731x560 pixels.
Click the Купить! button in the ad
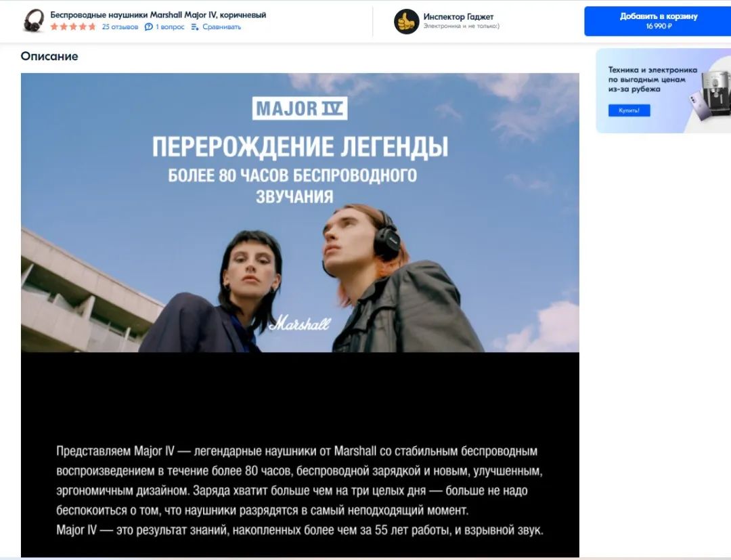(x=629, y=110)
